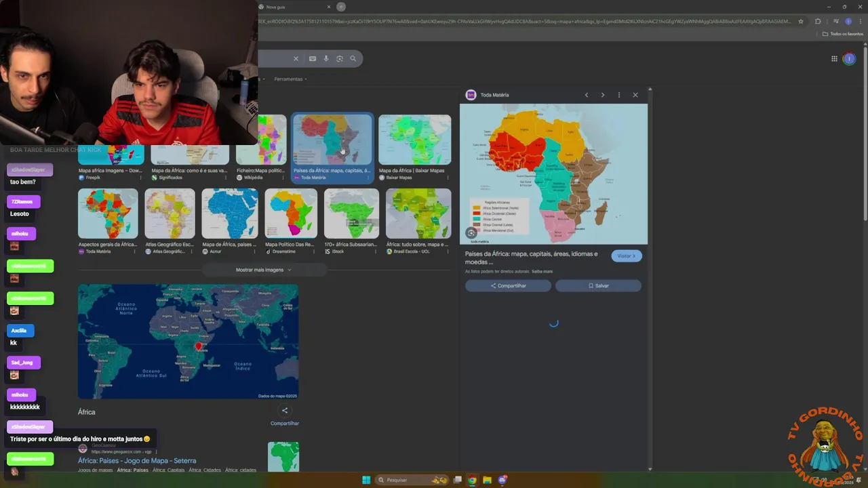This screenshot has height=488, width=868.
Task: Go to next image in preview panel
Action: coord(603,95)
